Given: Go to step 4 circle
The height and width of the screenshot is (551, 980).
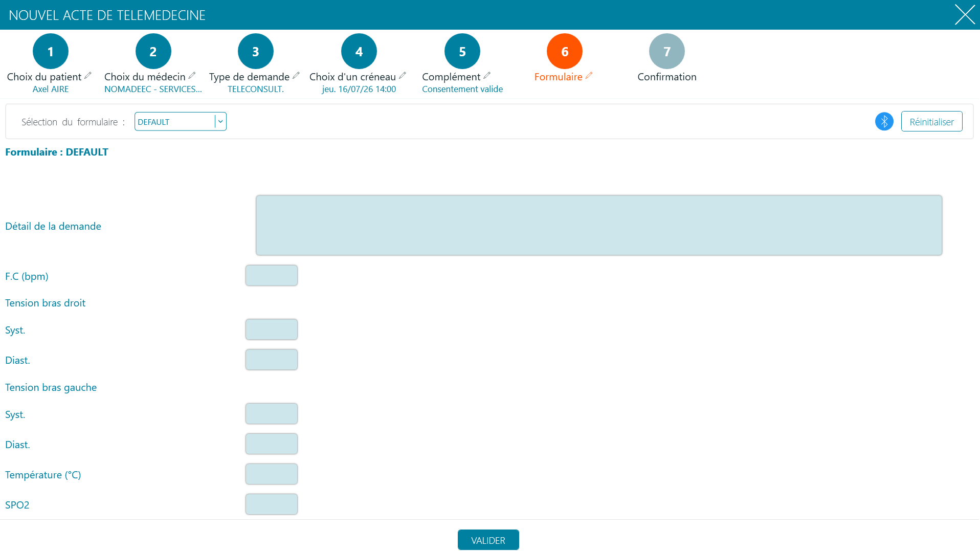Looking at the screenshot, I should pos(359,51).
